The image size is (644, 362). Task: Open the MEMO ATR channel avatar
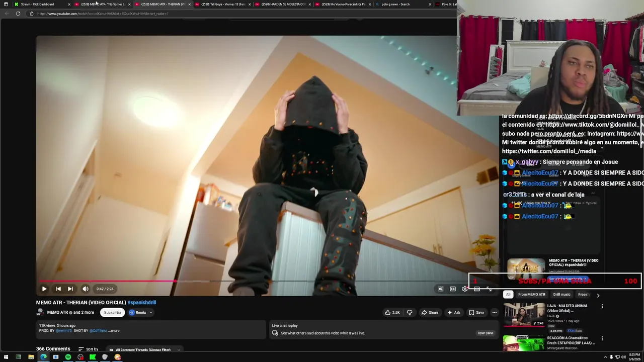tap(40, 312)
